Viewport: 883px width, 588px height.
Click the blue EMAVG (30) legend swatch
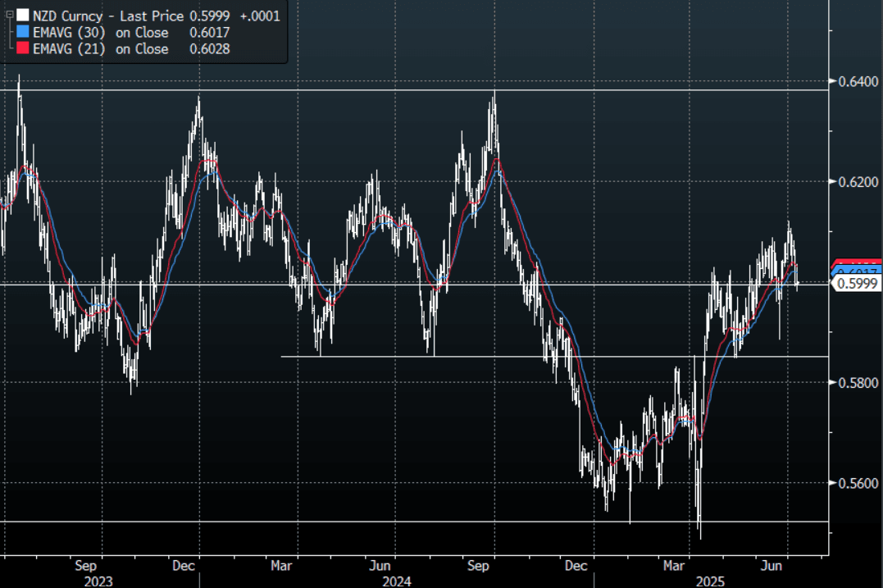[x=22, y=32]
